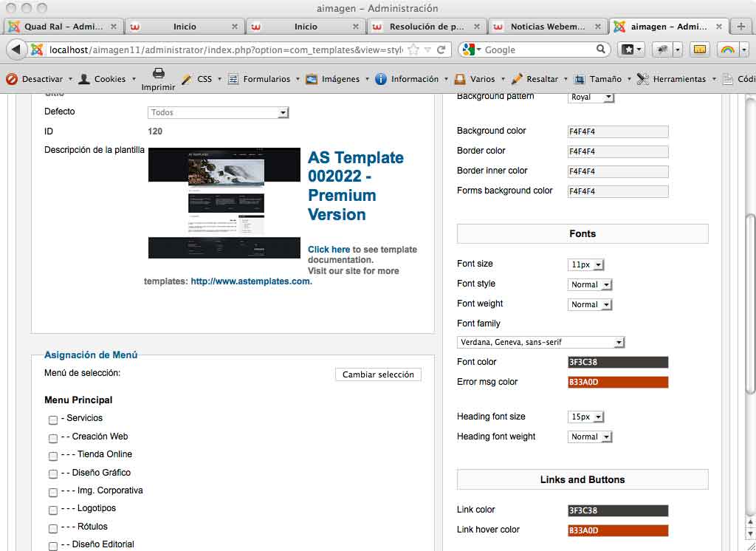756x551 pixels.
Task: Click the ruler icon toolbar button
Action: click(699, 49)
